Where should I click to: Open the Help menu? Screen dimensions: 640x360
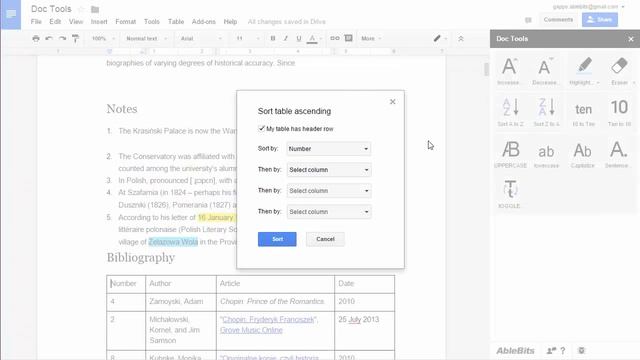click(x=230, y=22)
